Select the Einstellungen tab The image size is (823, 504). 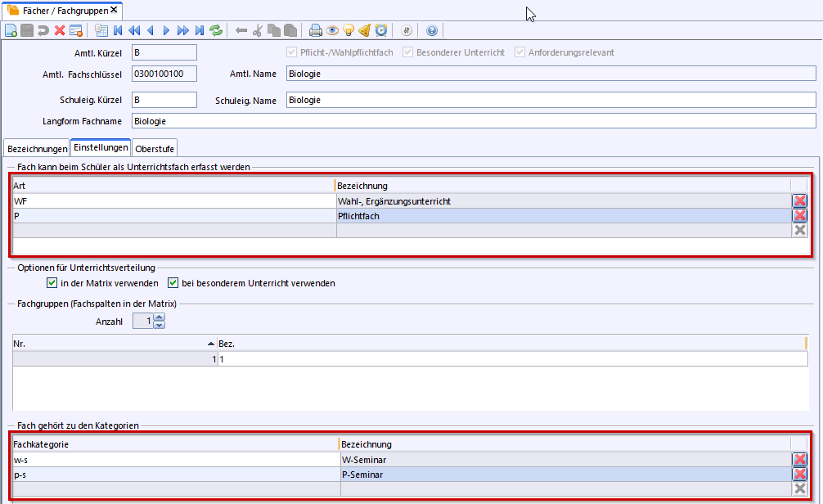point(101,147)
